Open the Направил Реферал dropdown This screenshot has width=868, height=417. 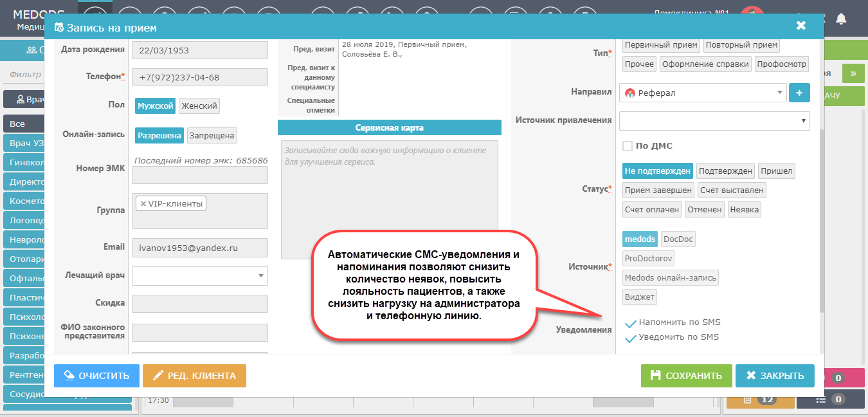[703, 93]
